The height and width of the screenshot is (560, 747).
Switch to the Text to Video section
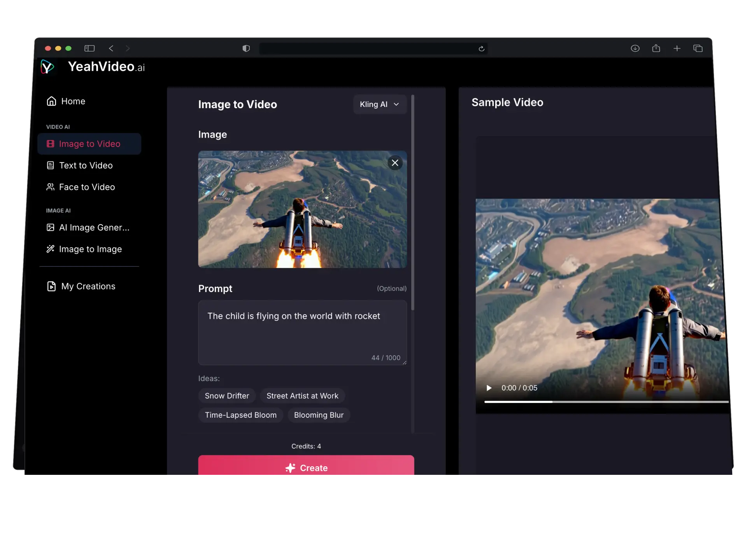(x=86, y=165)
